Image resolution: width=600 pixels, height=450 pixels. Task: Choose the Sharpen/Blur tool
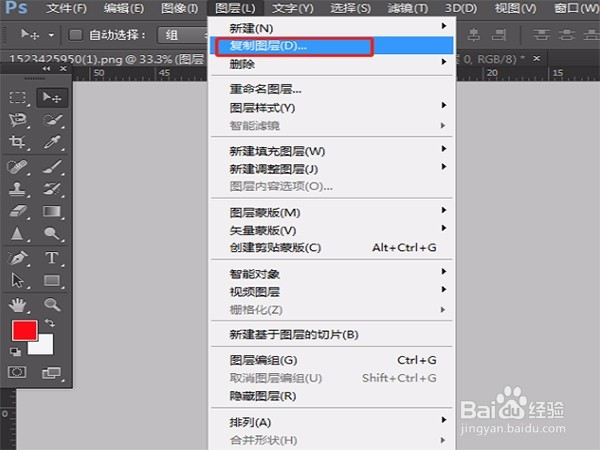point(18,233)
